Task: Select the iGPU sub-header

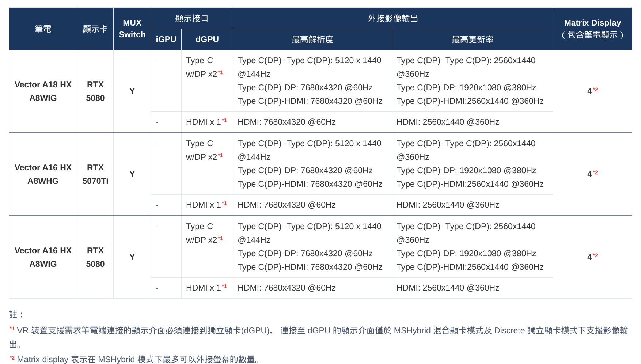Action: 166,39
